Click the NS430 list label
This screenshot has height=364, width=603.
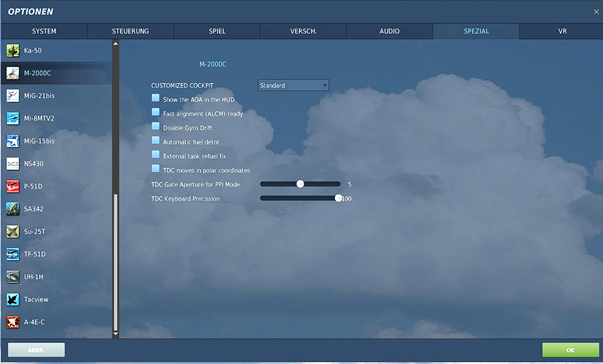tap(33, 164)
